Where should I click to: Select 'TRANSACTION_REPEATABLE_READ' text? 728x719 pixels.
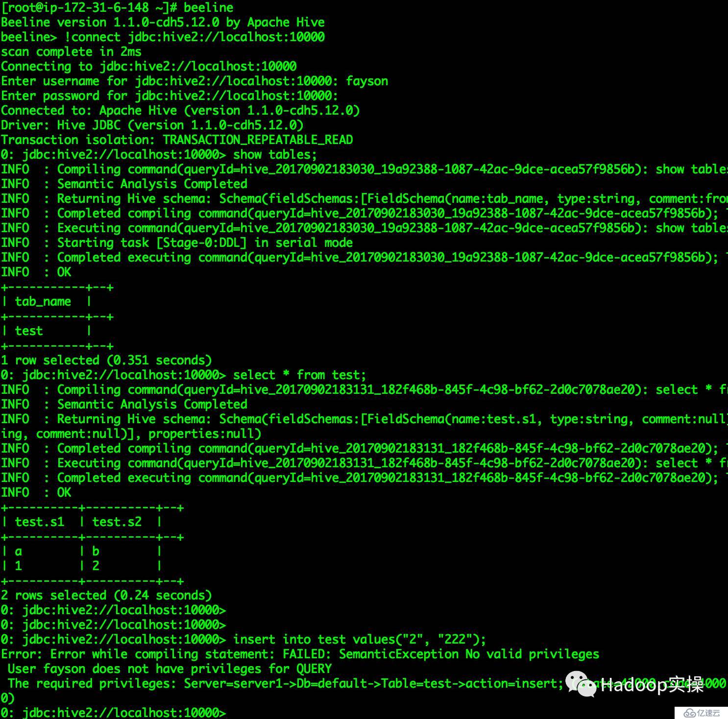pos(258,140)
